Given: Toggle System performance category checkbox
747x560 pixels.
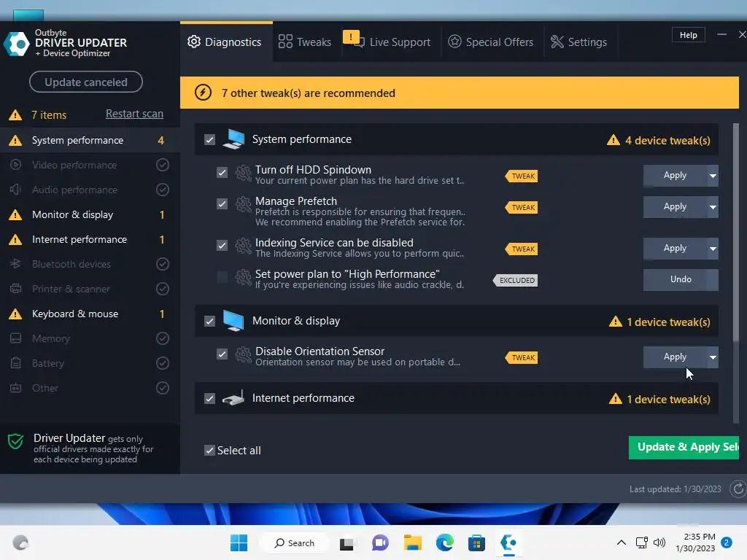Looking at the screenshot, I should [209, 139].
